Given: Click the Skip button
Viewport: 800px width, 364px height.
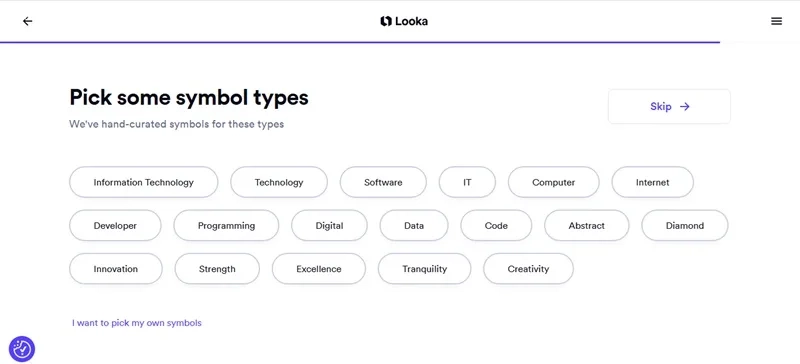Looking at the screenshot, I should tap(669, 106).
